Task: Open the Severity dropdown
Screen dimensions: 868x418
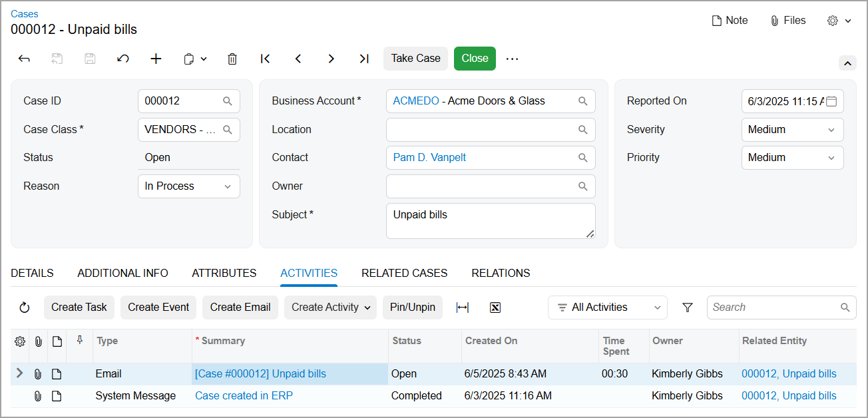Action: (x=792, y=130)
